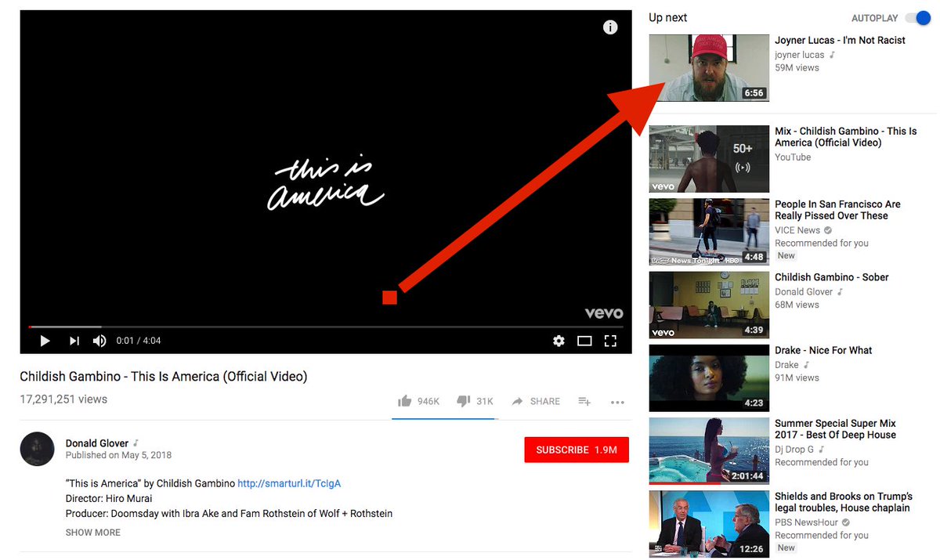Screen dimensions: 940x560
Task: Click the video title Childish Gambino - This Is America
Action: coord(164,377)
